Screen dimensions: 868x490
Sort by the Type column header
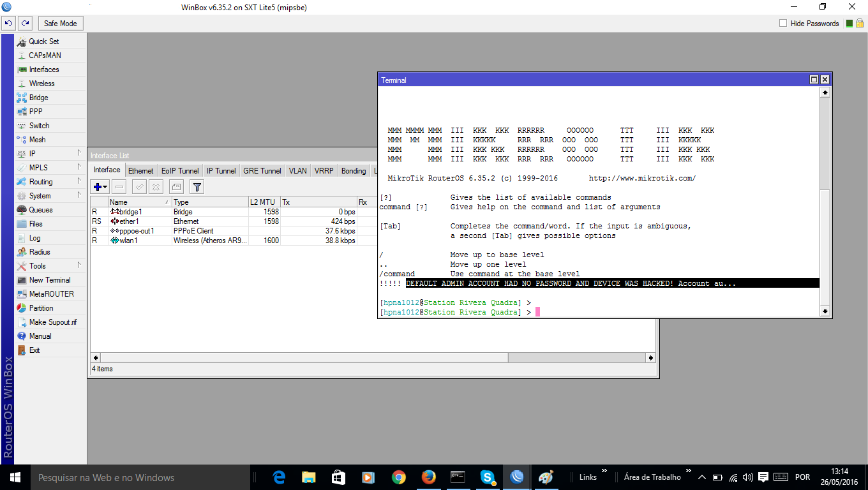coord(210,202)
